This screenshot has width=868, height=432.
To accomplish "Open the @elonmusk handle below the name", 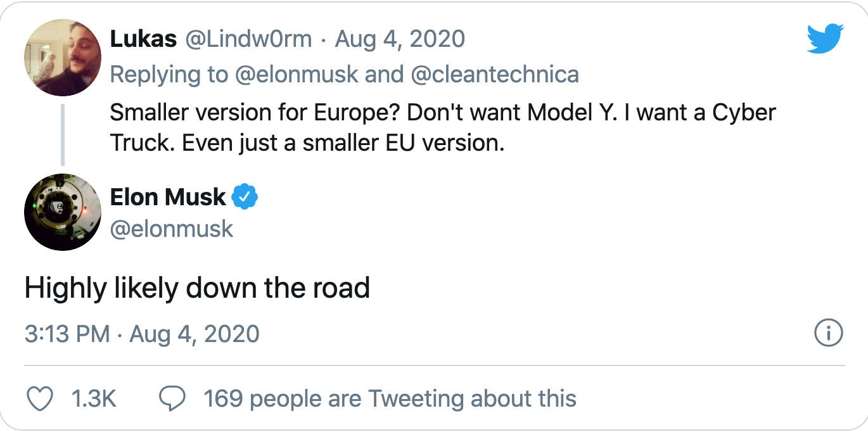I will point(172,229).
